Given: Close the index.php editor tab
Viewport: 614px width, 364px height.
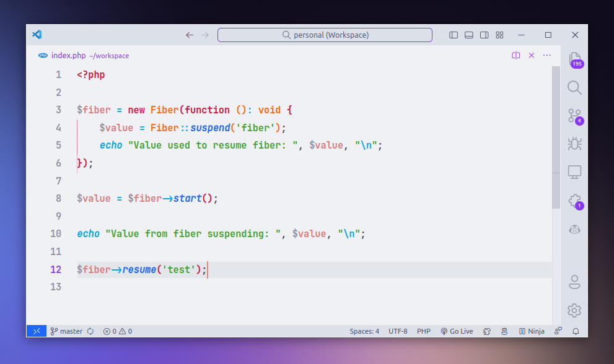Looking at the screenshot, I should click(532, 56).
